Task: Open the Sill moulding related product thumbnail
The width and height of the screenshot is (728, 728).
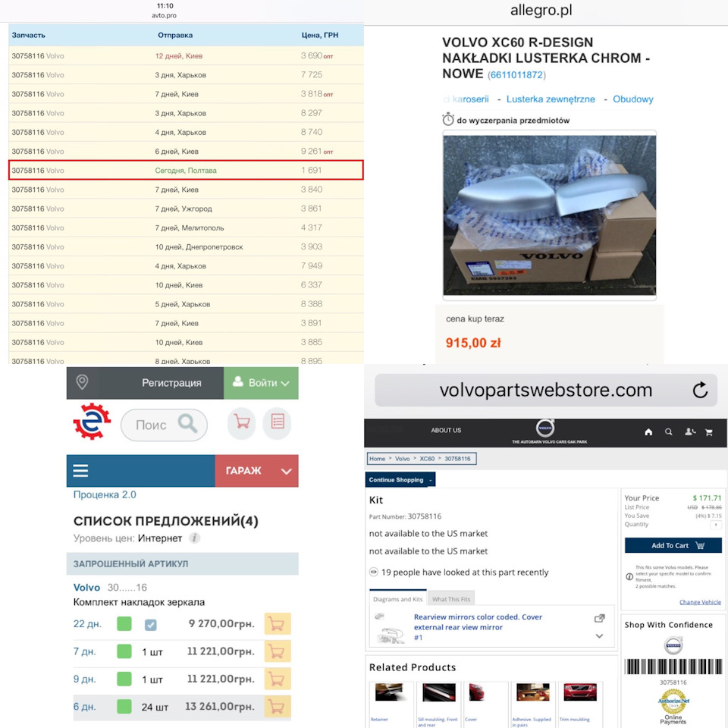Action: [439, 692]
